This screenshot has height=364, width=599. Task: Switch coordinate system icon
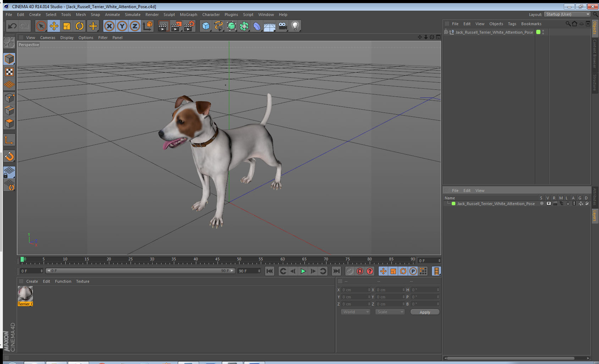(x=148, y=26)
